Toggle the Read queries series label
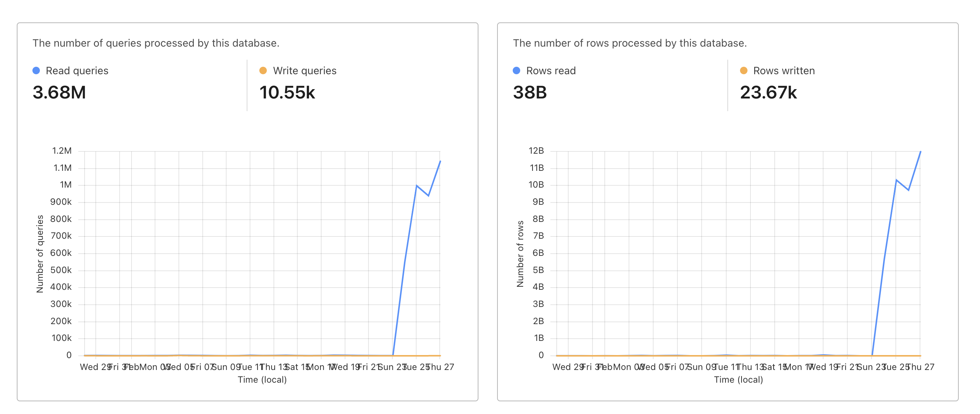The image size is (980, 414). [77, 71]
